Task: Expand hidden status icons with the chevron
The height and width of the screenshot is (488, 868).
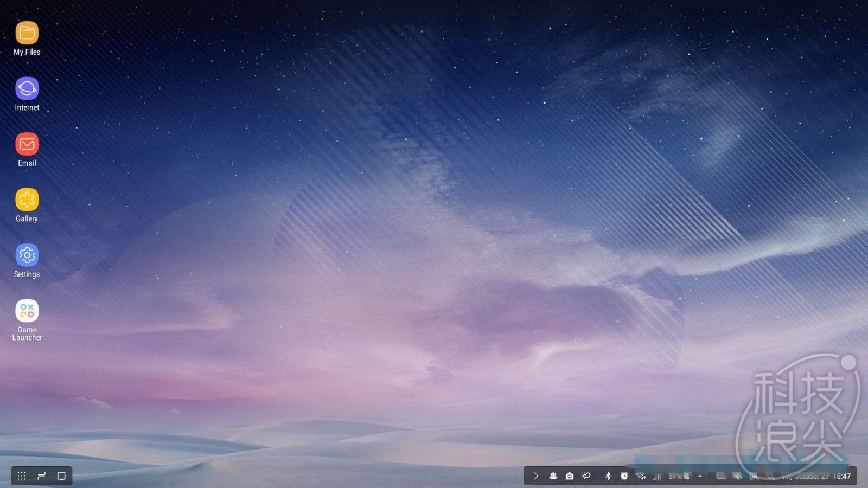Action: coord(536,476)
